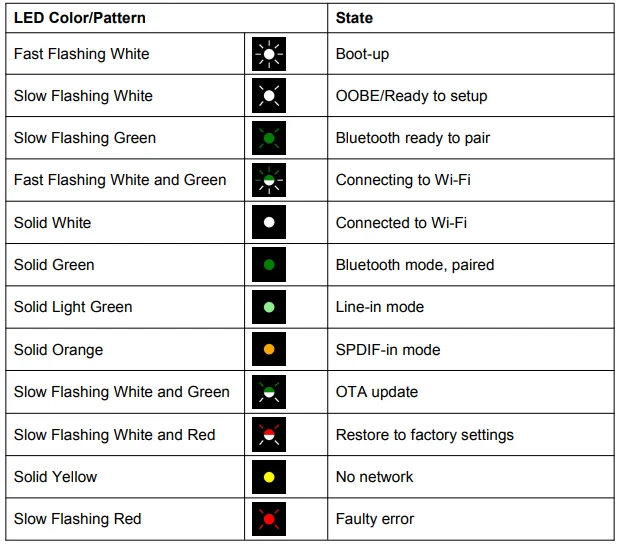Select the Solid Light Green LED icon
The height and width of the screenshot is (544, 623).
pos(268,307)
